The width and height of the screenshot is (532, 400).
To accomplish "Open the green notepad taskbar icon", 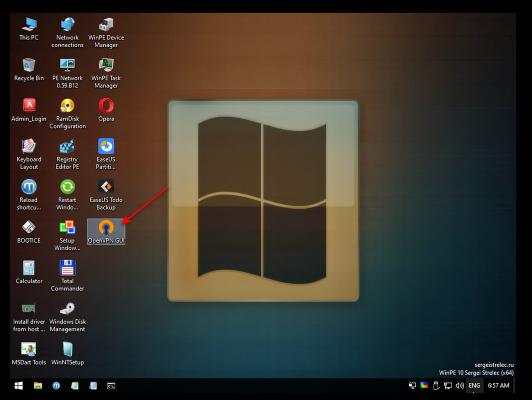I will 74,385.
